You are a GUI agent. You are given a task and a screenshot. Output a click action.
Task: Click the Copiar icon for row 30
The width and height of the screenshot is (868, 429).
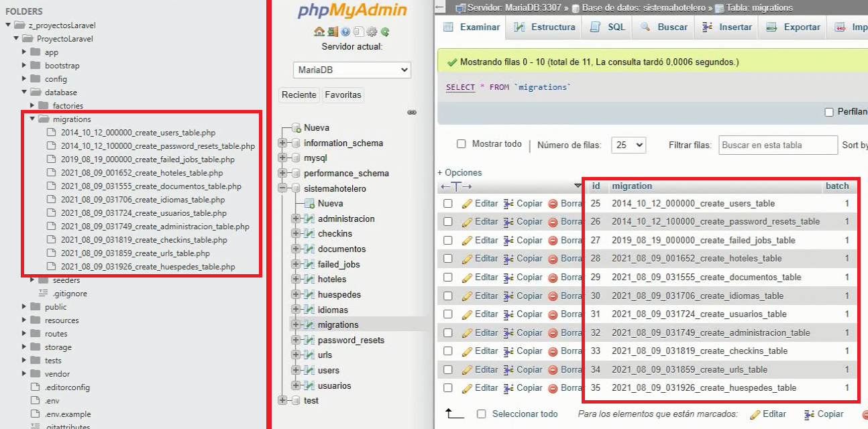point(508,296)
